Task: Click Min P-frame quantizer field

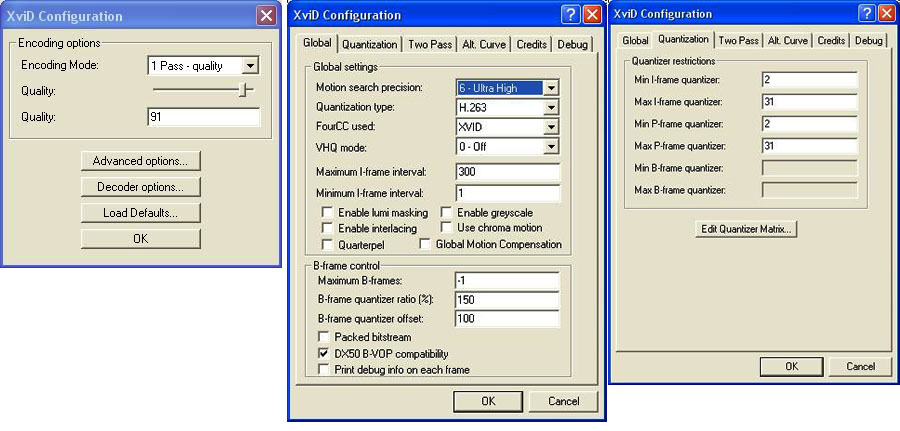Action: pyautogui.click(x=810, y=123)
